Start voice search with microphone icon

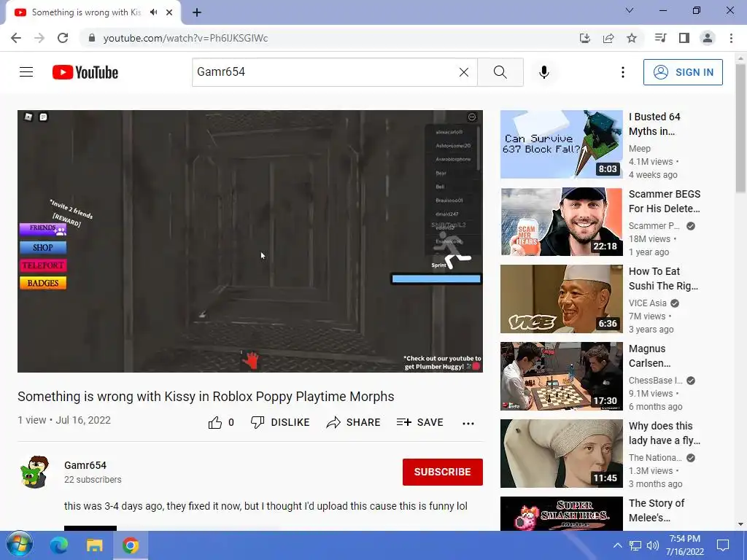pos(544,72)
